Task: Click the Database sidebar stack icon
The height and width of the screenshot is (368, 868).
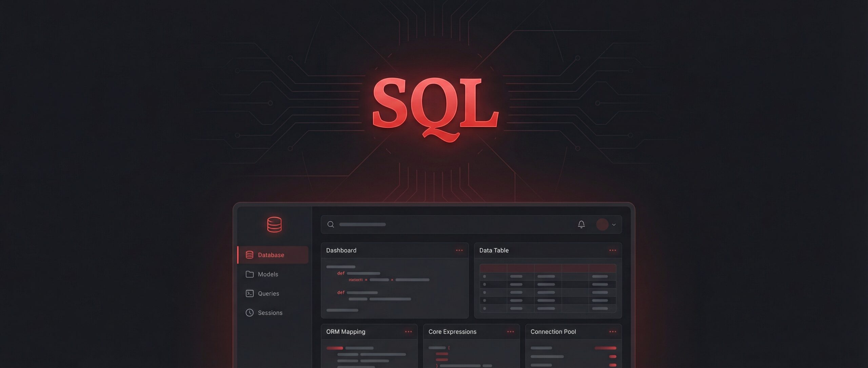Action: pyautogui.click(x=250, y=255)
